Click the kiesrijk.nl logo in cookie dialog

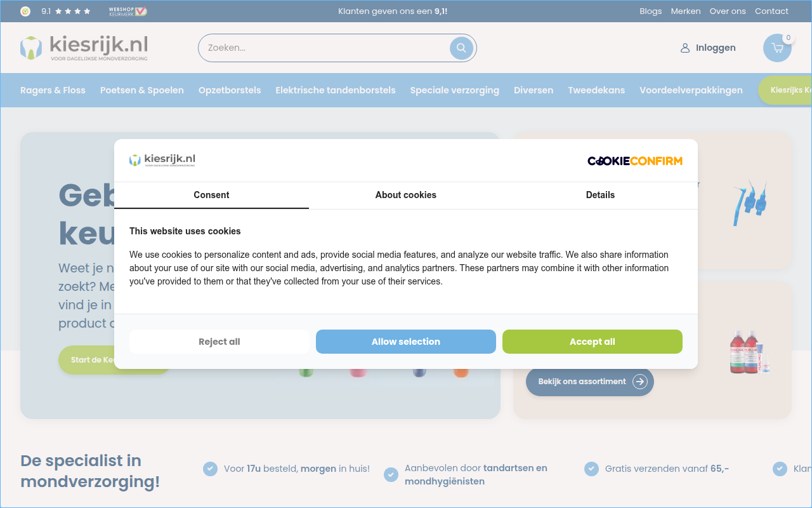click(x=162, y=160)
